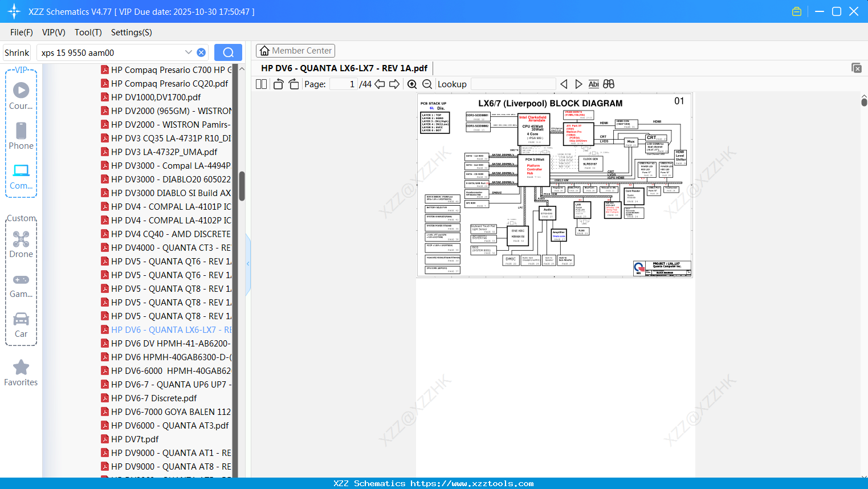Open the Member Center button
This screenshot has height=489, width=868.
click(295, 51)
